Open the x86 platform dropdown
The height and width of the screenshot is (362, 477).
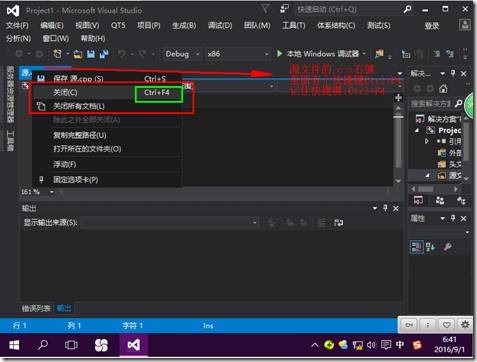click(267, 54)
